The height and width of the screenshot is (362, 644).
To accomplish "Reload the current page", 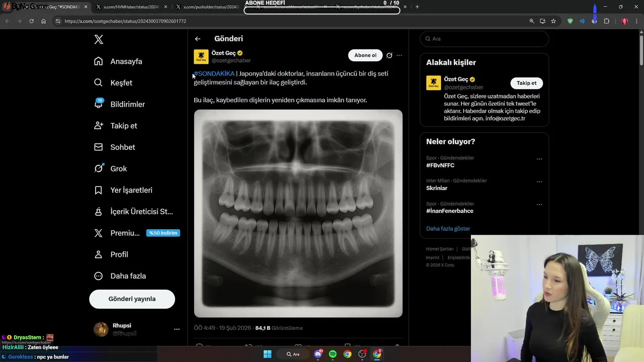I will click(31, 21).
